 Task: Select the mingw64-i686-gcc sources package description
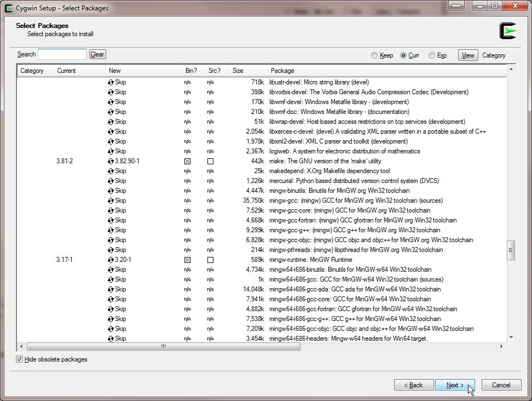[x=356, y=279]
